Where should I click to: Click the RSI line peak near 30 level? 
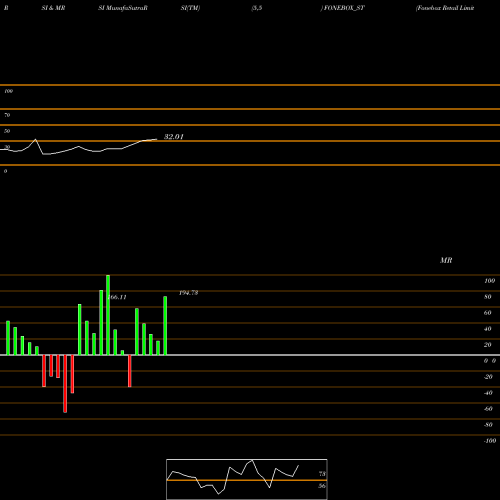tap(36, 140)
